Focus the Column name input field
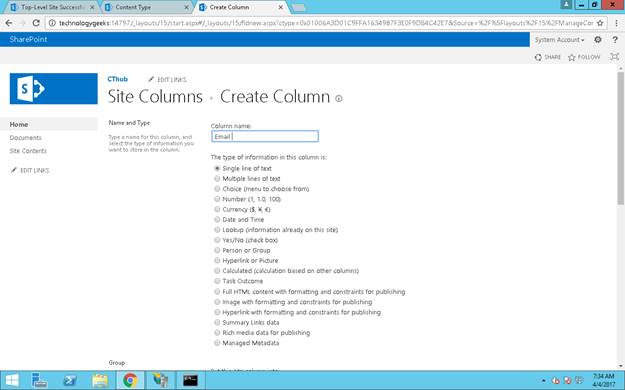 265,136
